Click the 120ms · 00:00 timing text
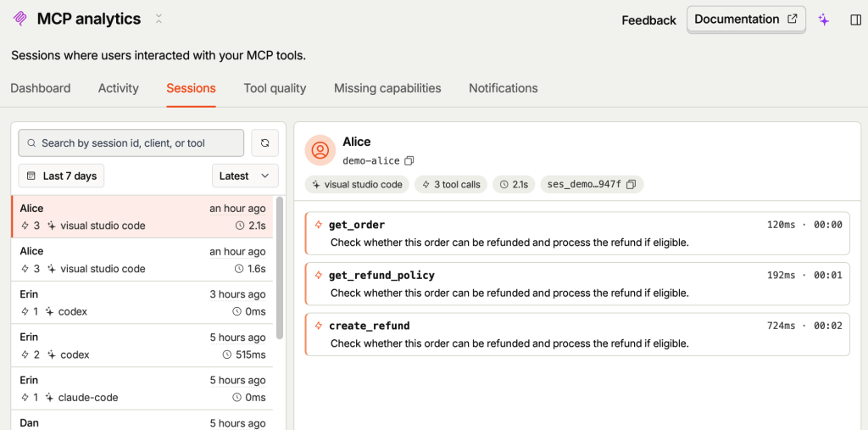The image size is (868, 430). point(804,225)
